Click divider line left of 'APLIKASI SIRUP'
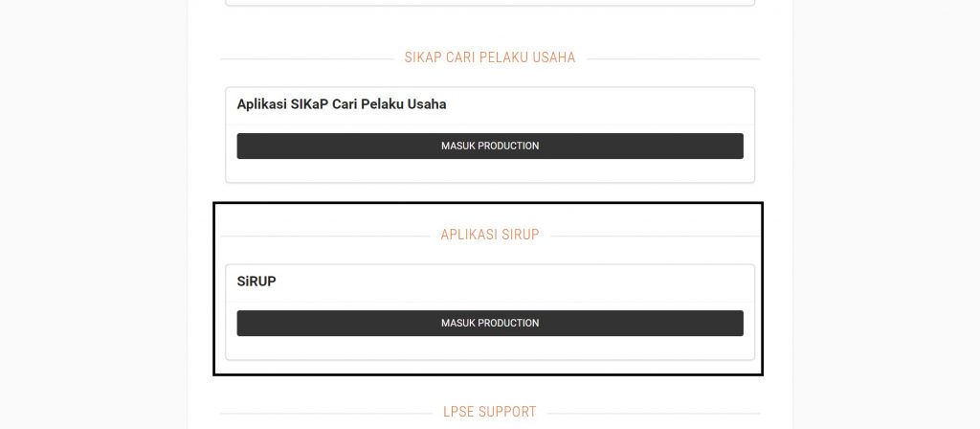The height and width of the screenshot is (429, 980). point(325,236)
